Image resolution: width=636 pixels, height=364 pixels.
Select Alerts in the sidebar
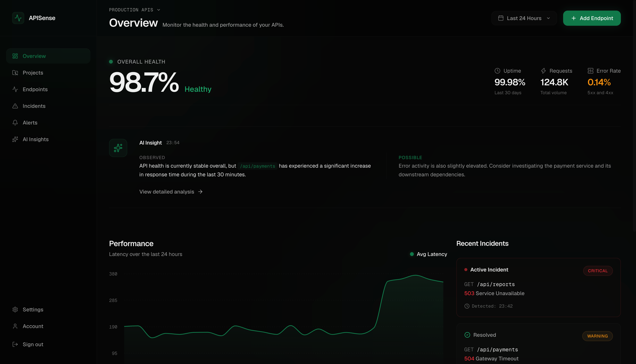tap(48, 123)
